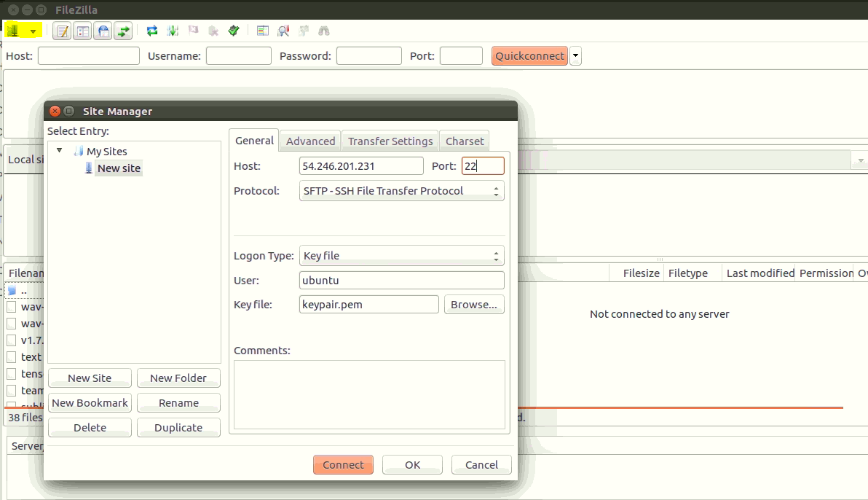Switch to the Advanced tab

pyautogui.click(x=310, y=141)
